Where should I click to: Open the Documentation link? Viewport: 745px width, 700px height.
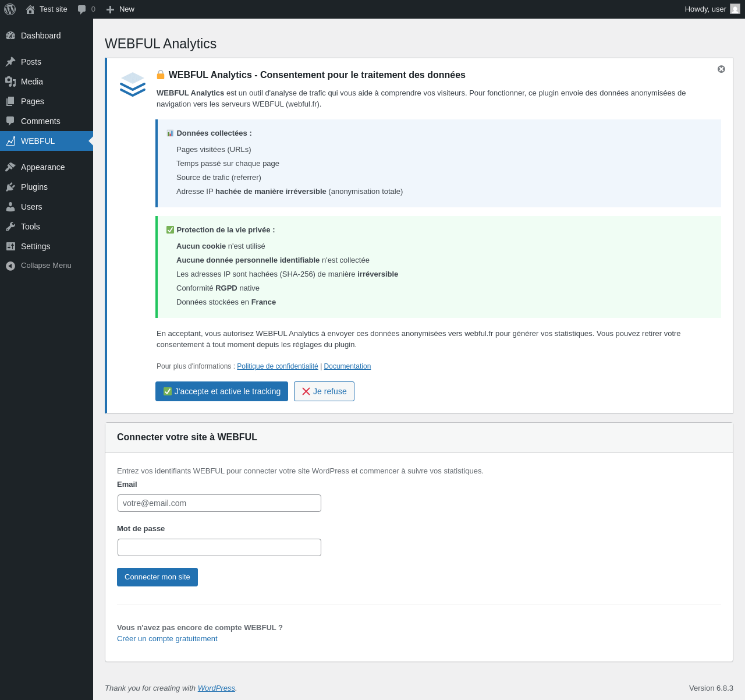347,366
